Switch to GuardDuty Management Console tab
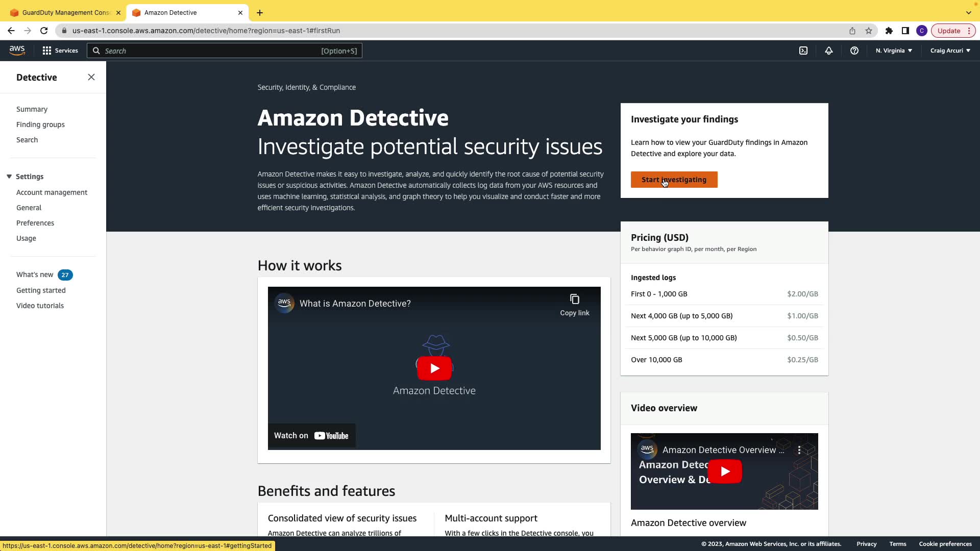The image size is (980, 551). [x=66, y=12]
